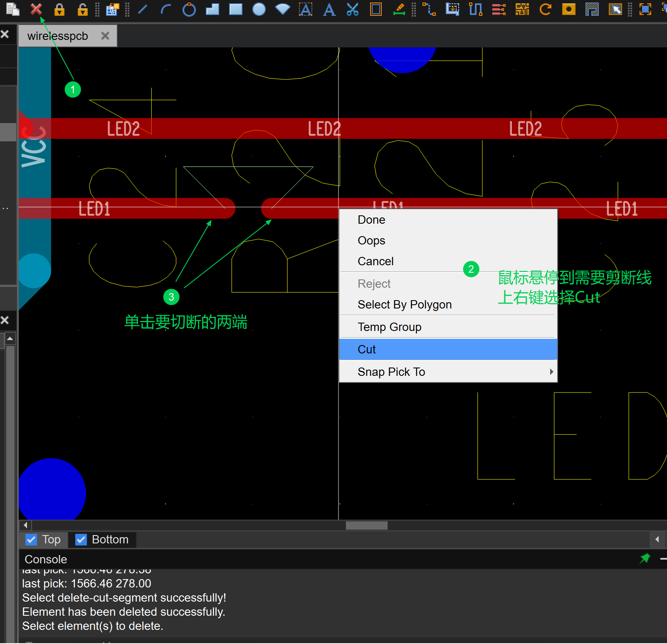Viewport: 667px width, 644px height.
Task: Select the line drawing tool
Action: point(143,9)
